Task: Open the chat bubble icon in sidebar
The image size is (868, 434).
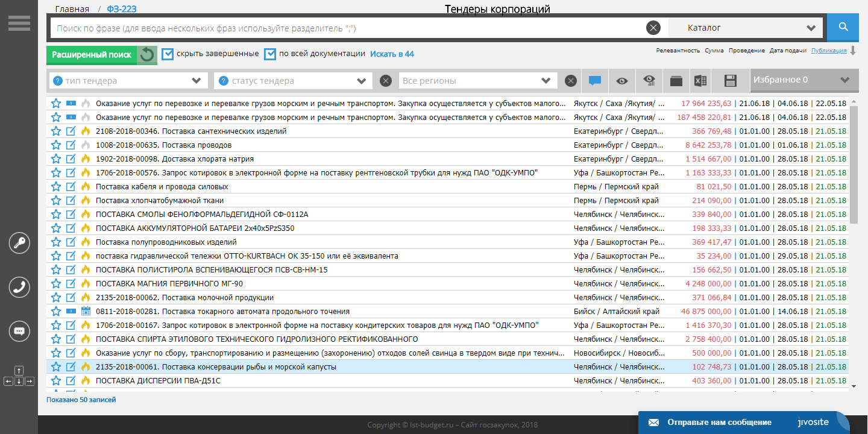Action: pyautogui.click(x=19, y=331)
